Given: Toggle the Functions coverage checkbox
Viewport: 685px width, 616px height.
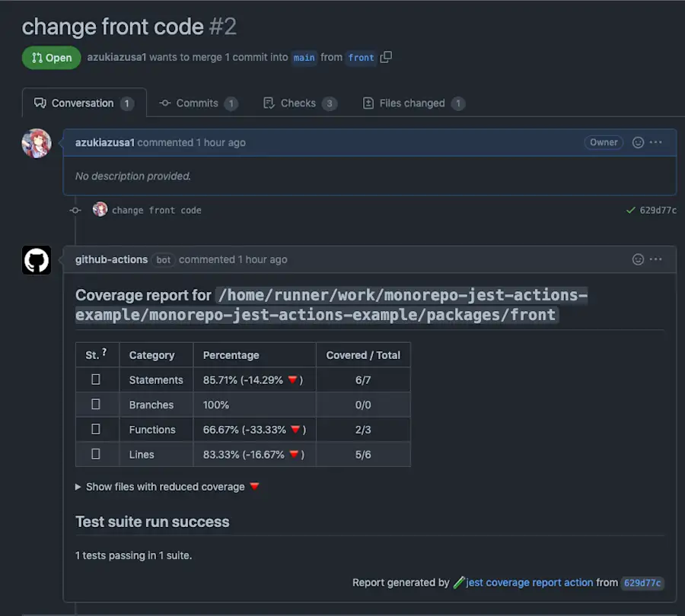Looking at the screenshot, I should tap(96, 428).
